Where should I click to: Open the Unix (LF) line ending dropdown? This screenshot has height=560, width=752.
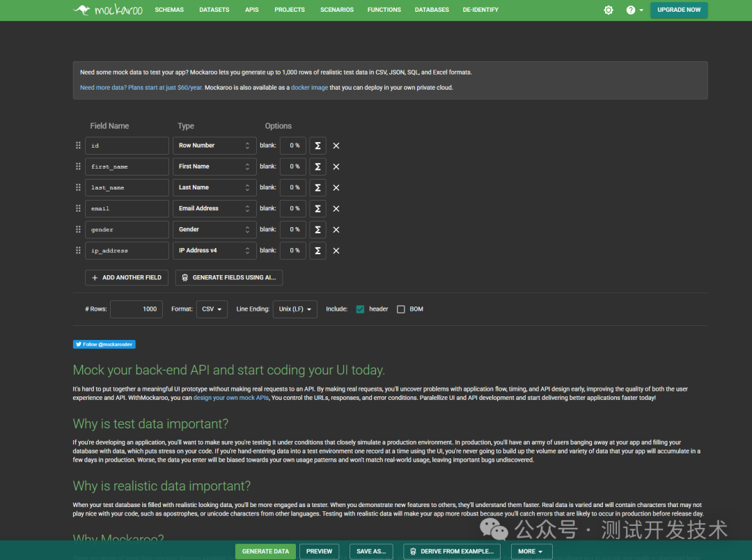point(295,309)
